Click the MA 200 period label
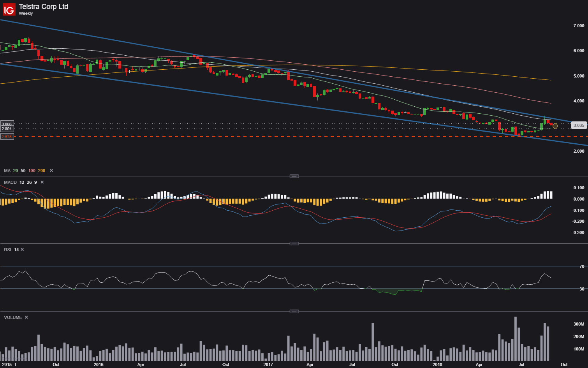 [x=42, y=171]
